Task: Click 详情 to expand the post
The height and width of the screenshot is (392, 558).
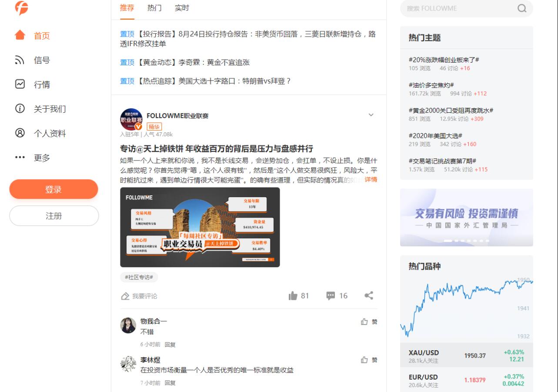Action: click(x=371, y=179)
